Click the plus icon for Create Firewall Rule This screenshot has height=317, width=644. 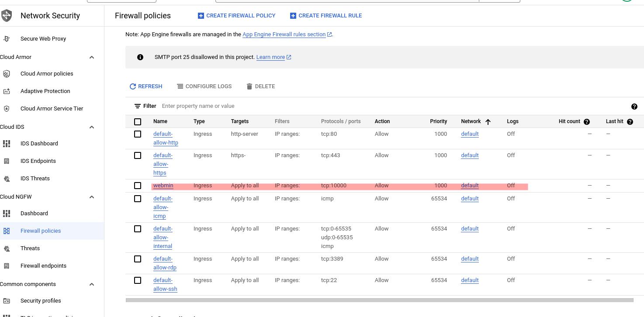[x=293, y=16]
